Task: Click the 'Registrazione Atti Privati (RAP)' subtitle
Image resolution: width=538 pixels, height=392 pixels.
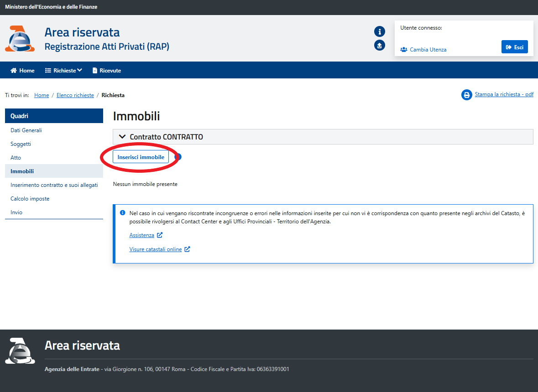Action: (x=107, y=46)
